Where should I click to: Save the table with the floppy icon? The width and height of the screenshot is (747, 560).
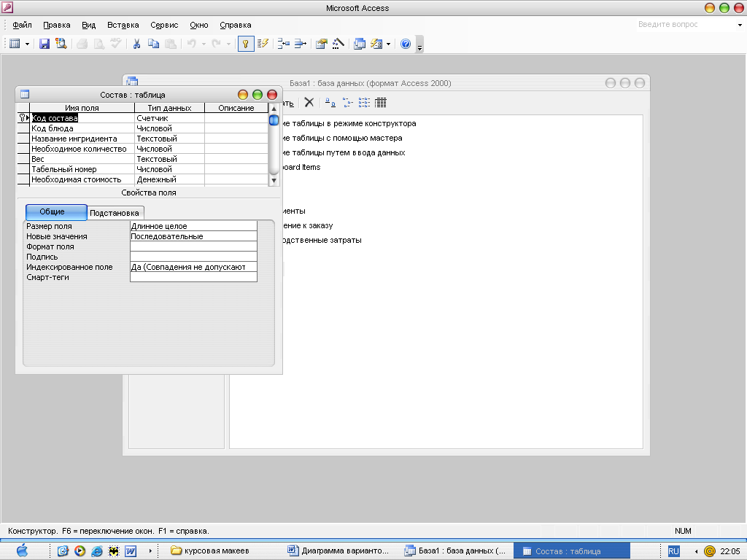pos(44,44)
